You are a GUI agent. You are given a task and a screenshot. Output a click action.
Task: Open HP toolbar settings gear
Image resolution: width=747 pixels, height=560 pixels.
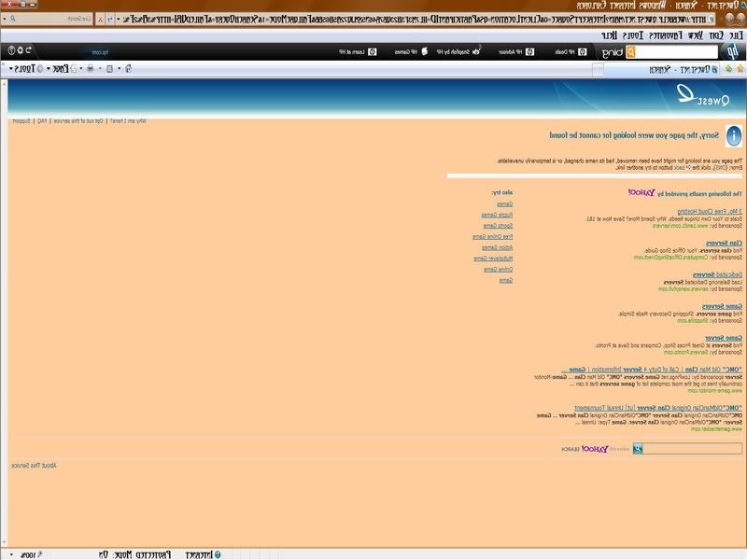(x=20, y=50)
